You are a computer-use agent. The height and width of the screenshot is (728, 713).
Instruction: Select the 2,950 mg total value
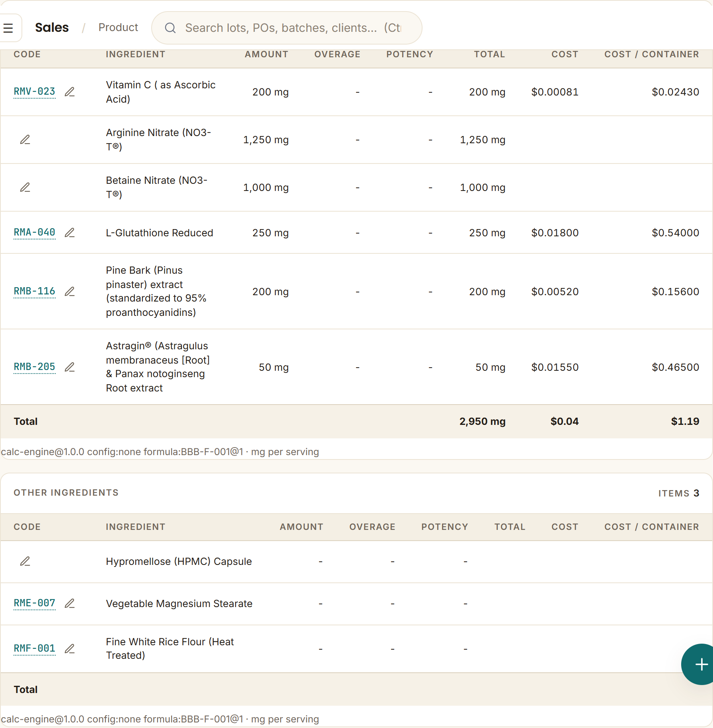483,421
